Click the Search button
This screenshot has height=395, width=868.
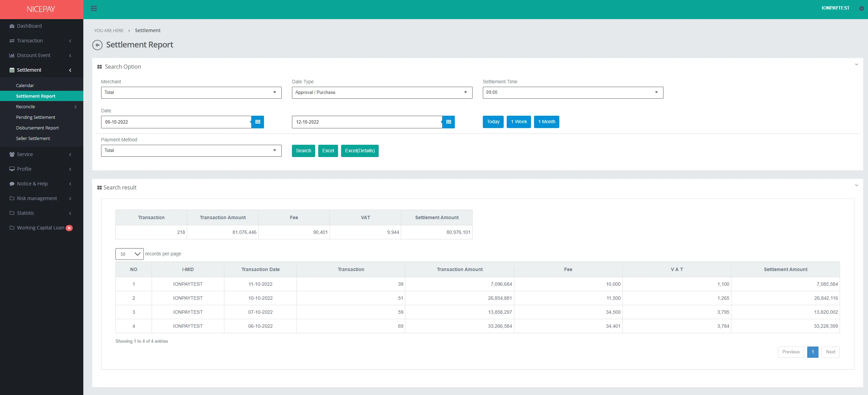(304, 151)
